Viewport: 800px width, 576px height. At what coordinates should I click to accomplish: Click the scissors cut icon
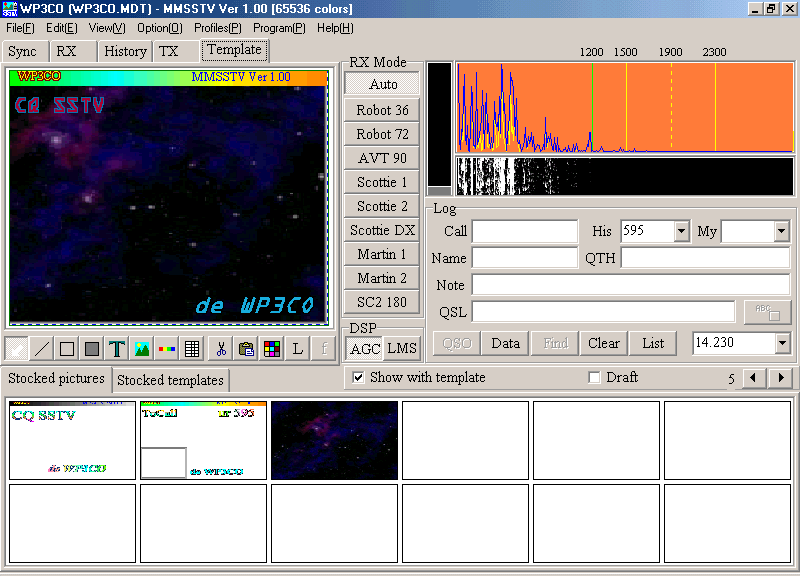click(x=220, y=349)
